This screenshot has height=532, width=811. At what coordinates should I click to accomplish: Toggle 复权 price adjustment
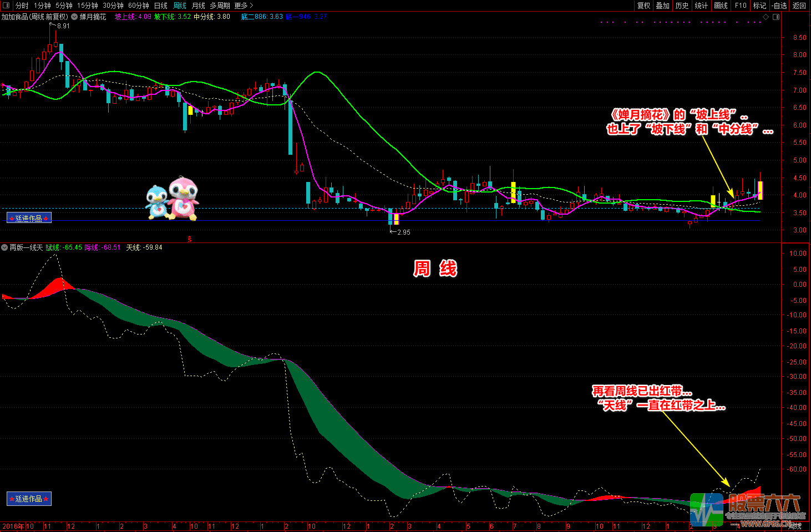(x=643, y=6)
